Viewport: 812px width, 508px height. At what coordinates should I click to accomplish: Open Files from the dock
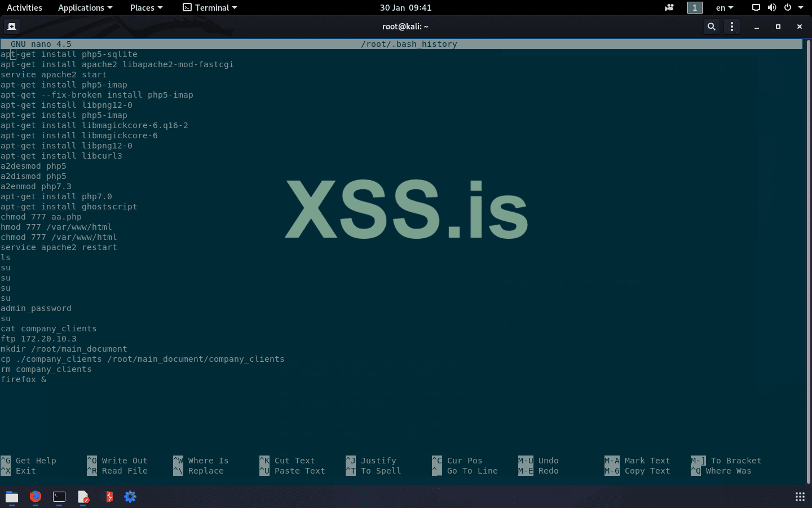coord(12,497)
